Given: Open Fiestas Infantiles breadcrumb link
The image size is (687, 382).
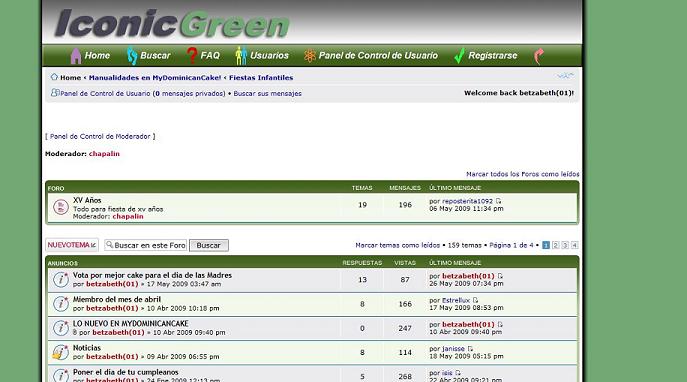Looking at the screenshot, I should tap(261, 78).
